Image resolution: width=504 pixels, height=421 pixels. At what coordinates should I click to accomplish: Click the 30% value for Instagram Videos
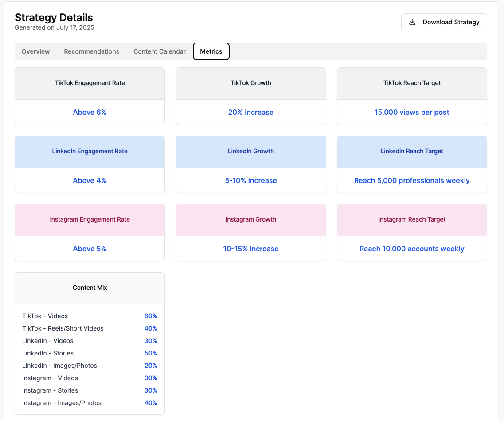151,378
